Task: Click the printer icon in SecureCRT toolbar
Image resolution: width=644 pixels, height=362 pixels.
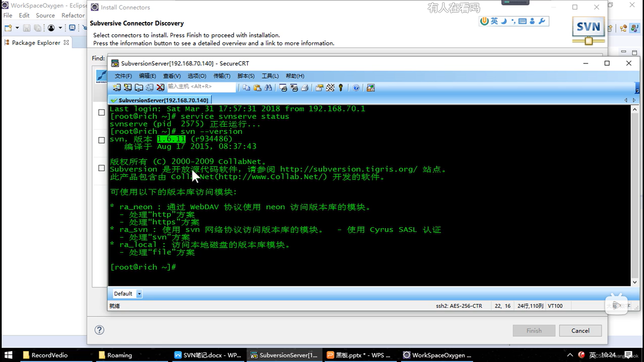Action: [x=305, y=88]
